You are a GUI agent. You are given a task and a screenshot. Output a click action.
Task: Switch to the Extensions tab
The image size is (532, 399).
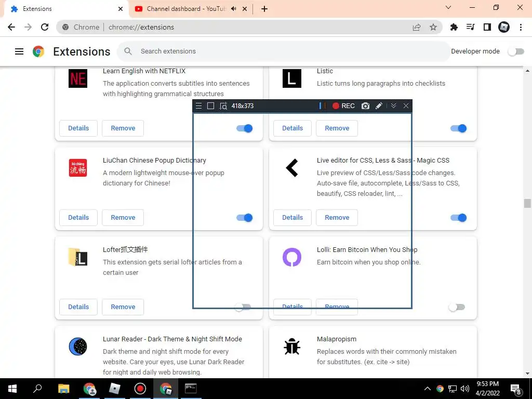64,9
